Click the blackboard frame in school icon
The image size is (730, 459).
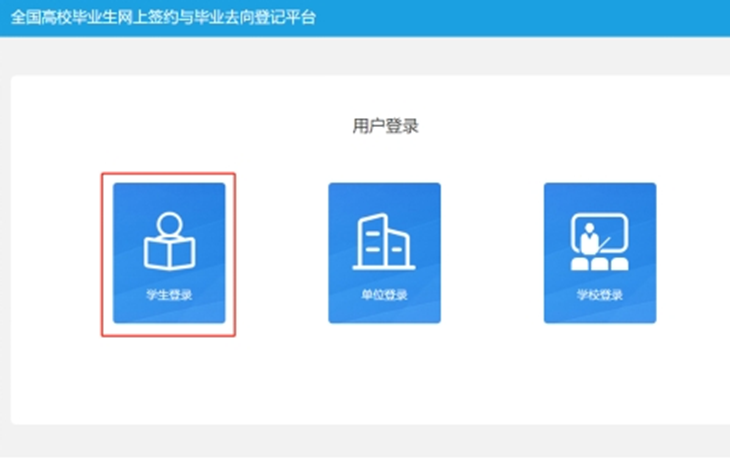click(x=610, y=231)
